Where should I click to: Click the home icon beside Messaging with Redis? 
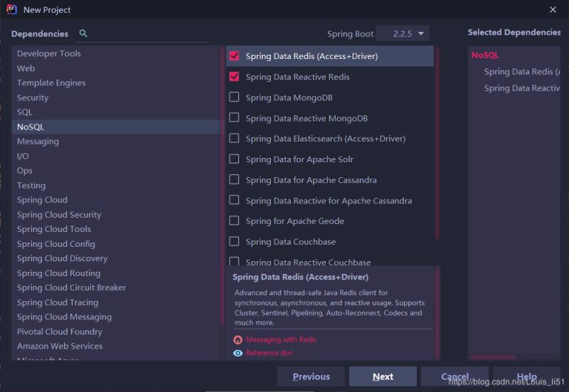pyautogui.click(x=238, y=339)
